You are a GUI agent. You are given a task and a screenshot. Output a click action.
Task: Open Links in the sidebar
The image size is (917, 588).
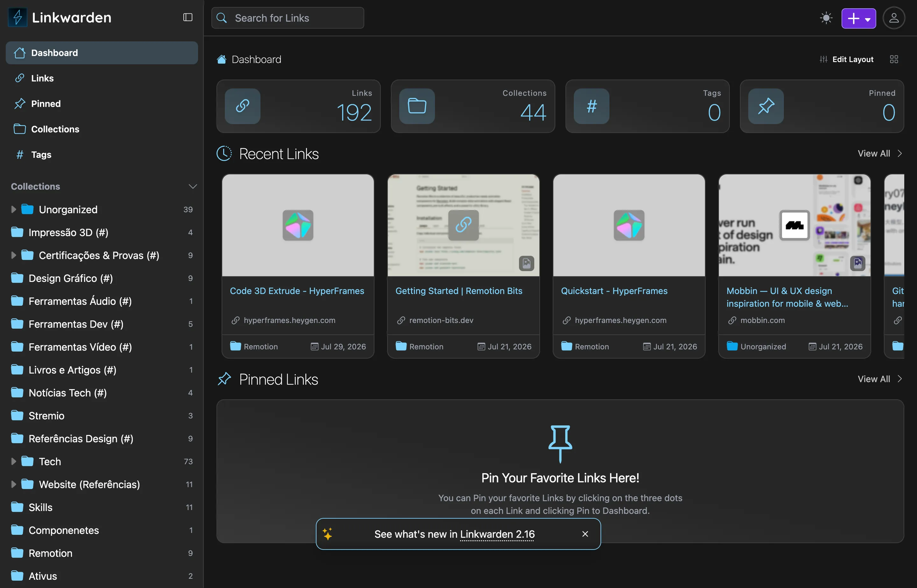click(x=102, y=78)
